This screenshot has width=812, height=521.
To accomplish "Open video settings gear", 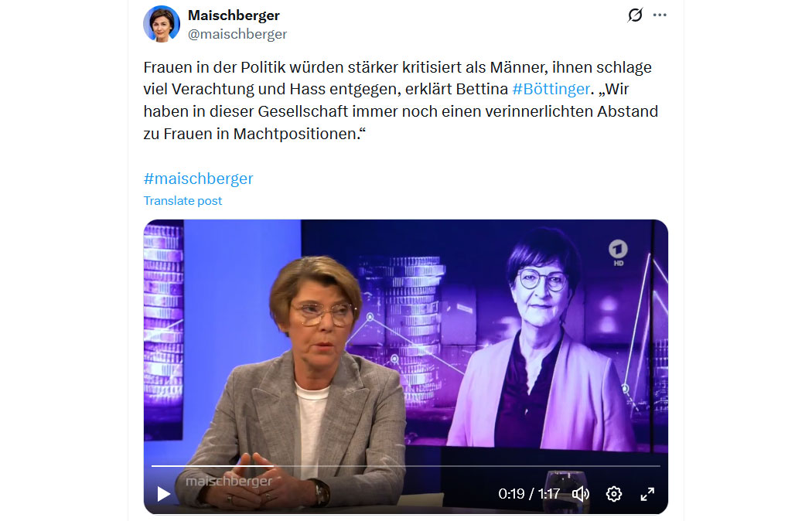I will click(x=614, y=494).
